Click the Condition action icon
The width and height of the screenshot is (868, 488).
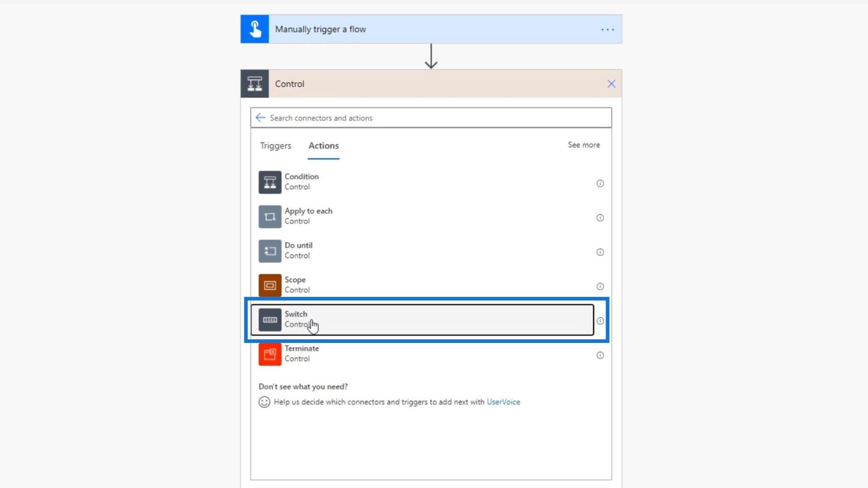[x=270, y=182]
